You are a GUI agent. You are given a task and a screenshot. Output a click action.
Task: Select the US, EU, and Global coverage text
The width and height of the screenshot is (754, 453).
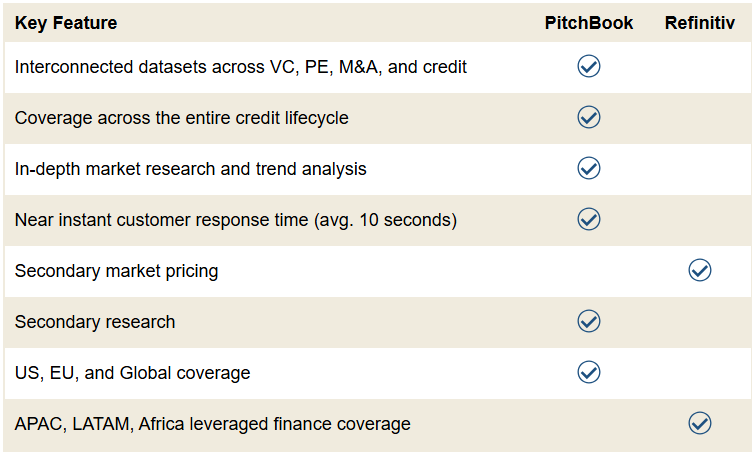coord(133,373)
